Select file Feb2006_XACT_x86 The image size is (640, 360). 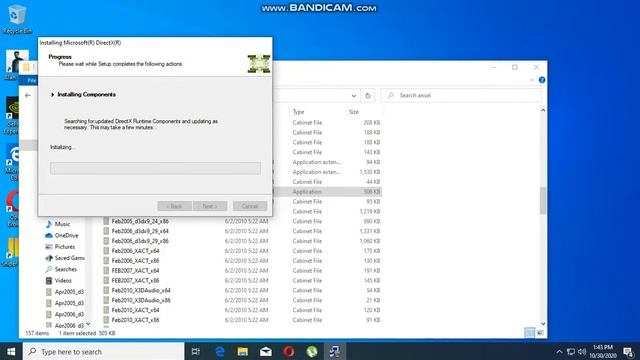point(135,260)
